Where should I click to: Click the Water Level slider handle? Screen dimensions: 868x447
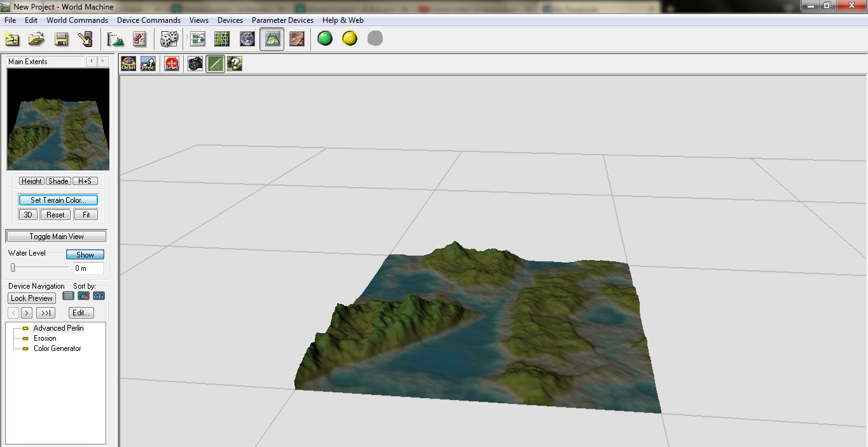click(13, 268)
